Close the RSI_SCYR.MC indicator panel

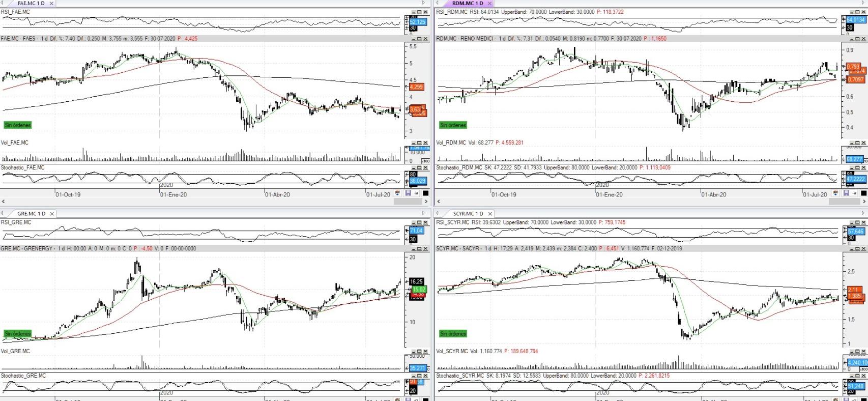pos(864,222)
